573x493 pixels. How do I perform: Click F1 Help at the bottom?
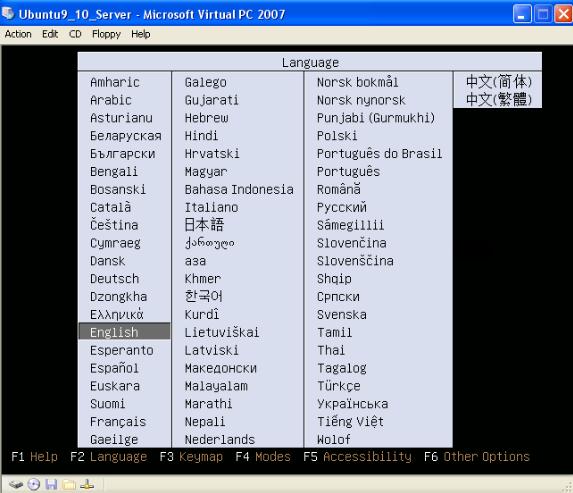tap(34, 456)
